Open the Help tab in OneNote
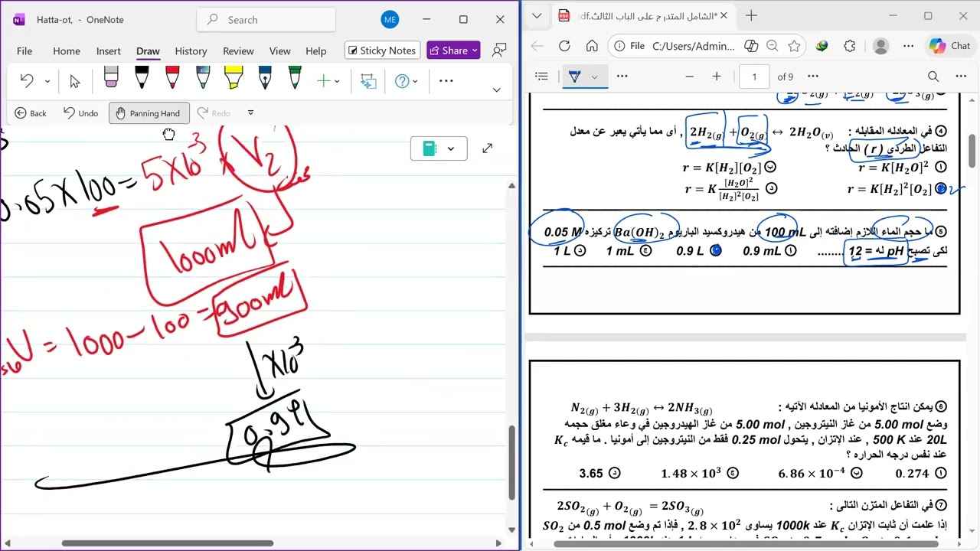Image resolution: width=980 pixels, height=551 pixels. [315, 51]
